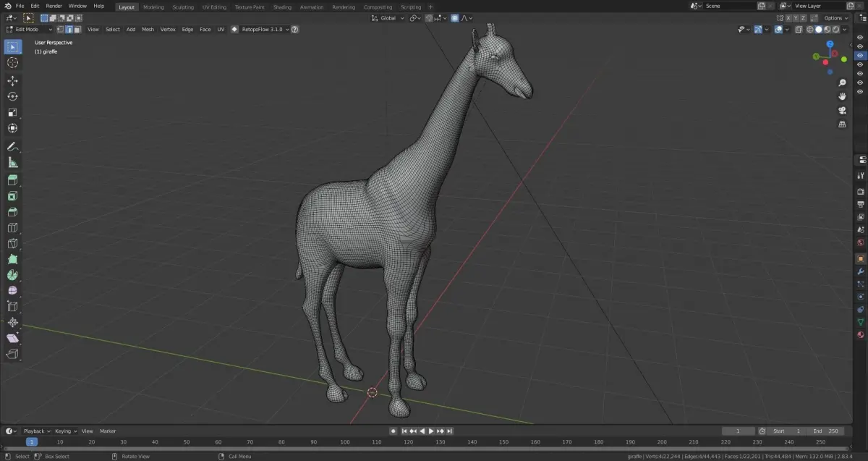Open Global transform orientation dropdown

pos(388,17)
